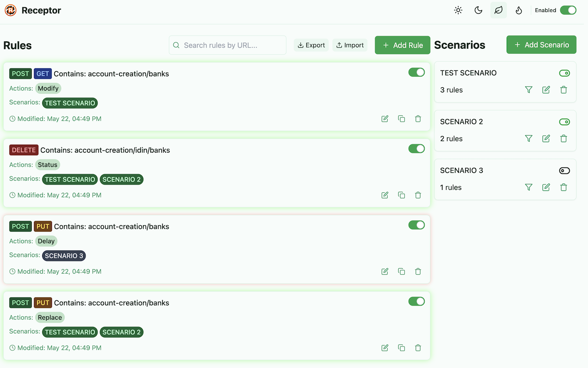Click the Add Rule button

(402, 45)
